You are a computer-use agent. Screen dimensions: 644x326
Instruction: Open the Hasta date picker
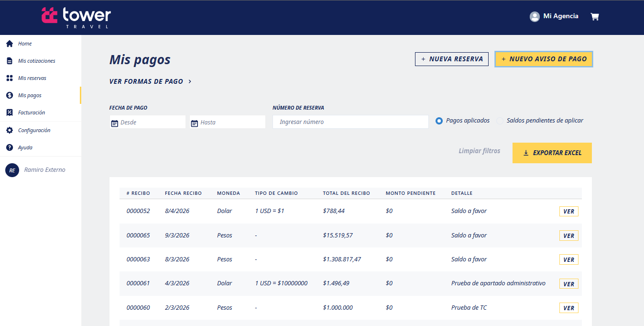click(195, 123)
